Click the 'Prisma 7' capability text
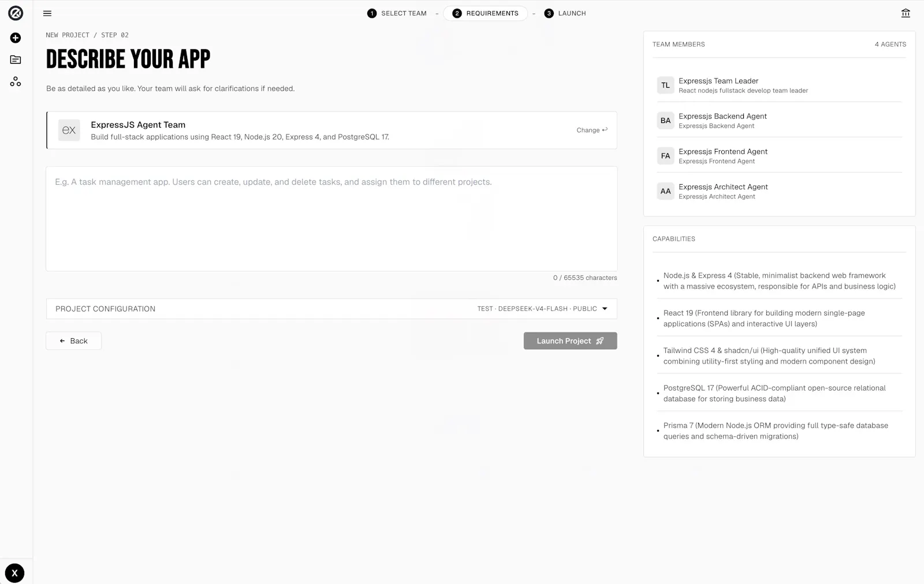 (776, 430)
